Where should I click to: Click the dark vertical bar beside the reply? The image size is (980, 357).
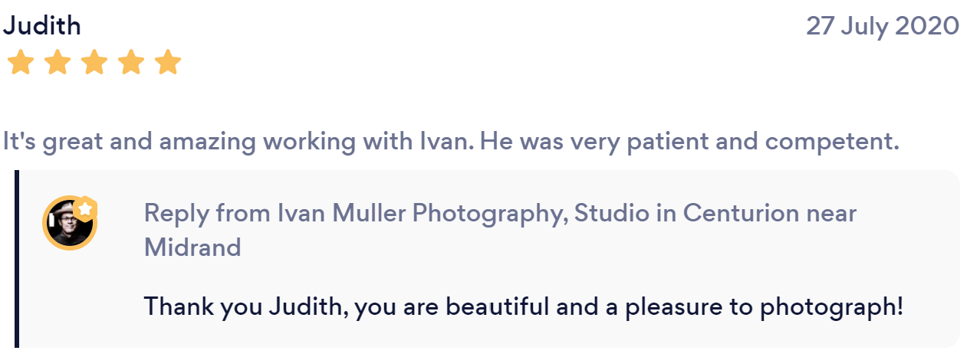pos(16,259)
